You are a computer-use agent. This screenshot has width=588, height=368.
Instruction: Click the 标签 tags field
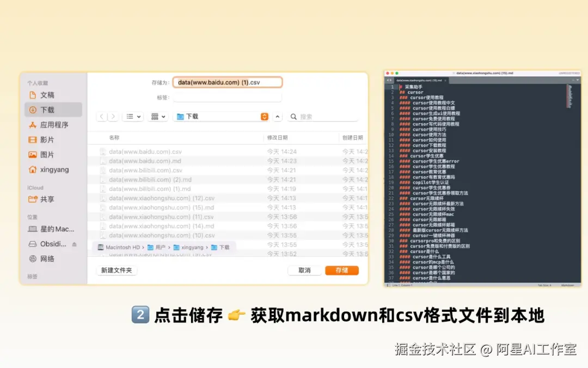click(227, 97)
